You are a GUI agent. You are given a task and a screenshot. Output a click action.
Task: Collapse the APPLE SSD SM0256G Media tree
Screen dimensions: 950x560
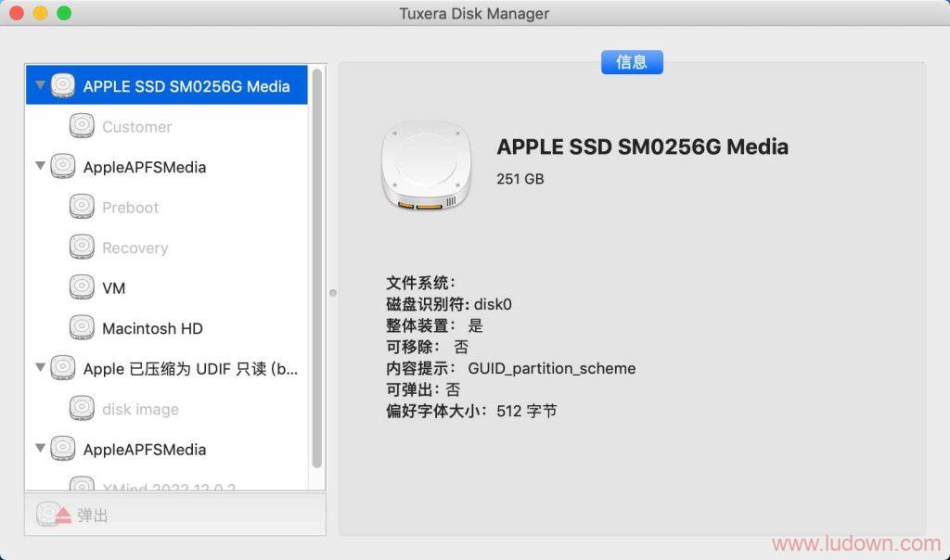[x=40, y=84]
